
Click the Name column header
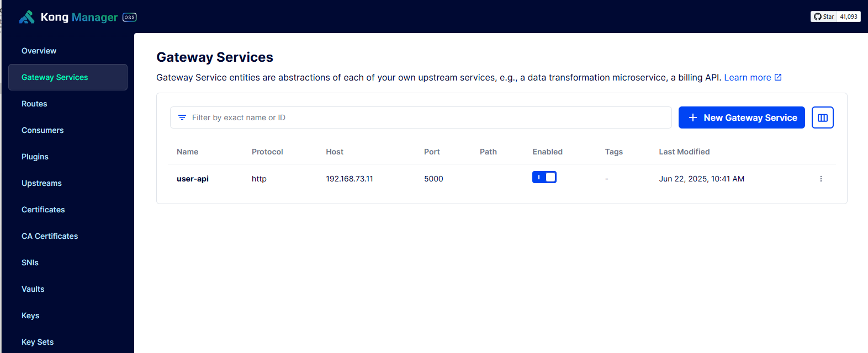coord(187,152)
